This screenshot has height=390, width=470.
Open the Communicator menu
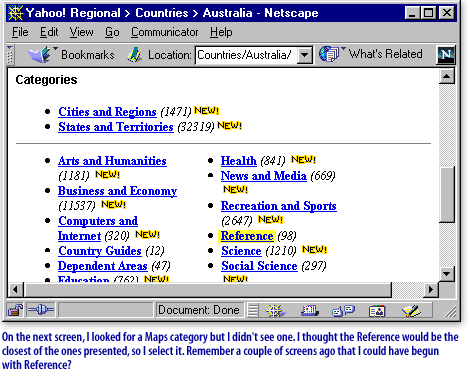[165, 32]
